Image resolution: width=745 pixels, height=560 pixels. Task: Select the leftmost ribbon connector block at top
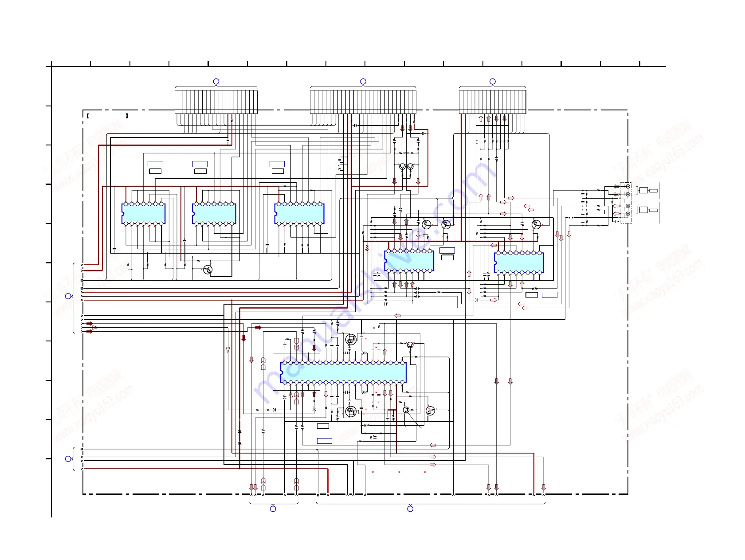[x=216, y=102]
